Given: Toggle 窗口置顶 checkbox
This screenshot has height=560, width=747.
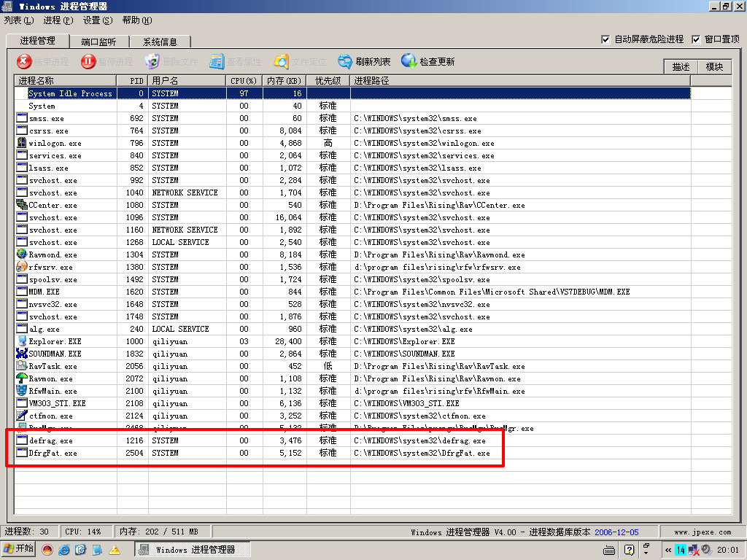Looking at the screenshot, I should pyautogui.click(x=696, y=39).
